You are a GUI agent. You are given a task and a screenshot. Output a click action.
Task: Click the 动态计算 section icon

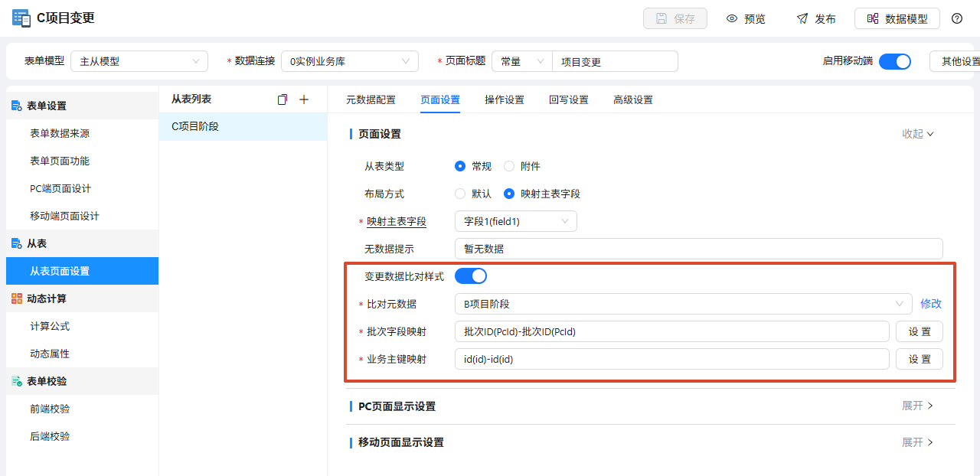coord(17,298)
